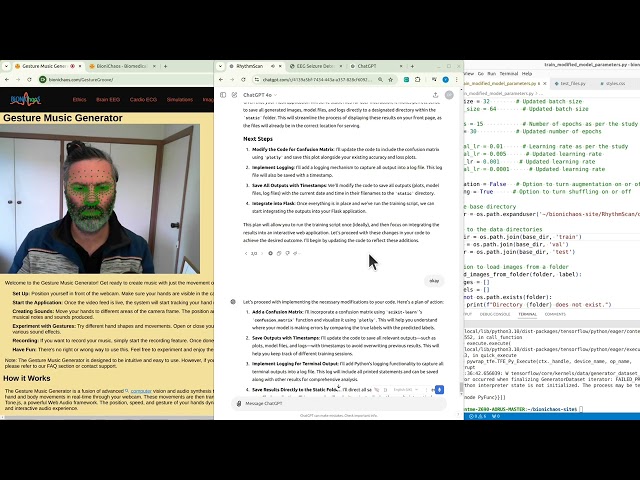Open the Terminal menu in VS Code
The image size is (640, 480).
click(509, 74)
